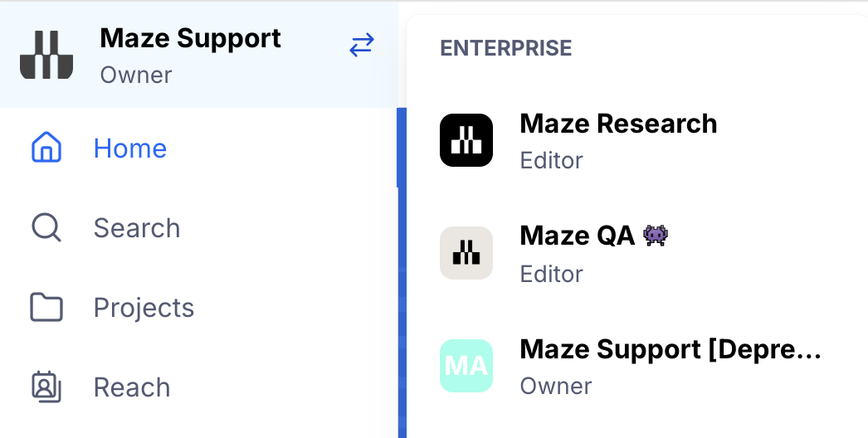The width and height of the screenshot is (868, 438).
Task: Click the Projects folder icon
Action: point(46,308)
